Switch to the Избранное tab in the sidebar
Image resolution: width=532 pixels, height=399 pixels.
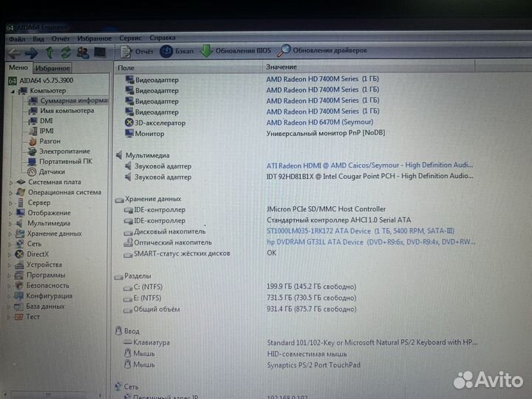point(52,68)
